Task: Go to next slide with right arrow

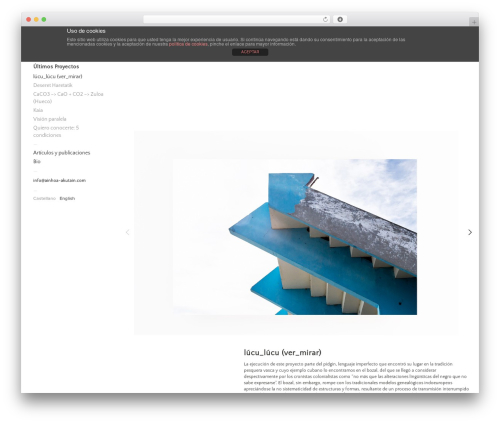Action: [470, 232]
